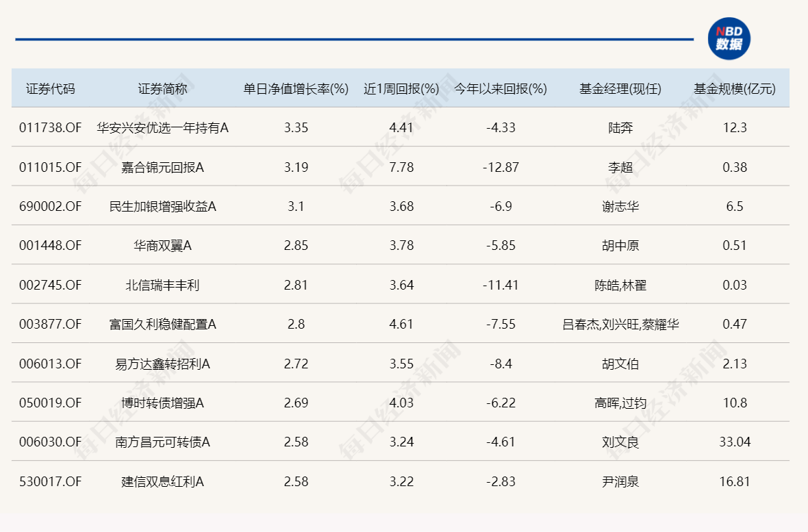Click weekly return 4.61

pyautogui.click(x=401, y=325)
